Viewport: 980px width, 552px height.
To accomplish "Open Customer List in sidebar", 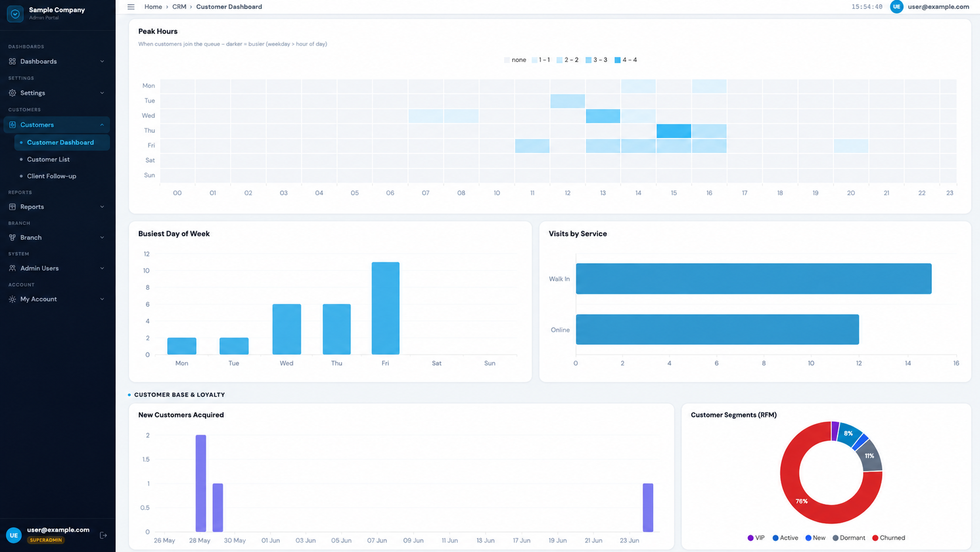I will pyautogui.click(x=62, y=160).
